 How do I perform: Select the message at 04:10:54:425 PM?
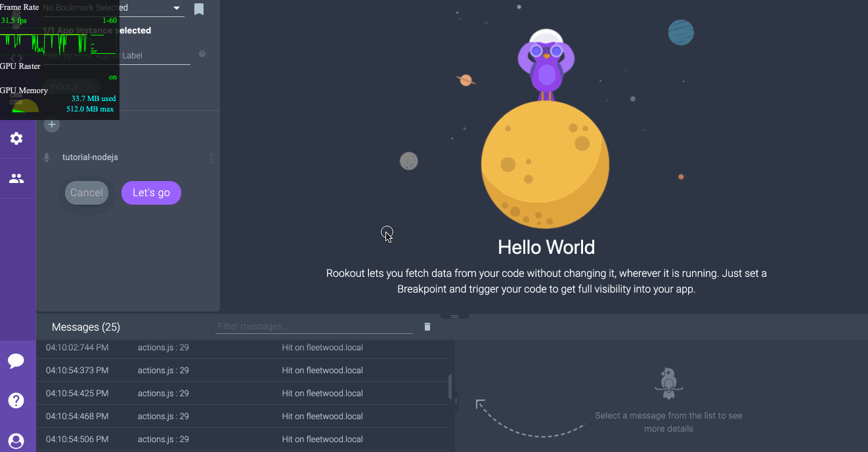242,394
